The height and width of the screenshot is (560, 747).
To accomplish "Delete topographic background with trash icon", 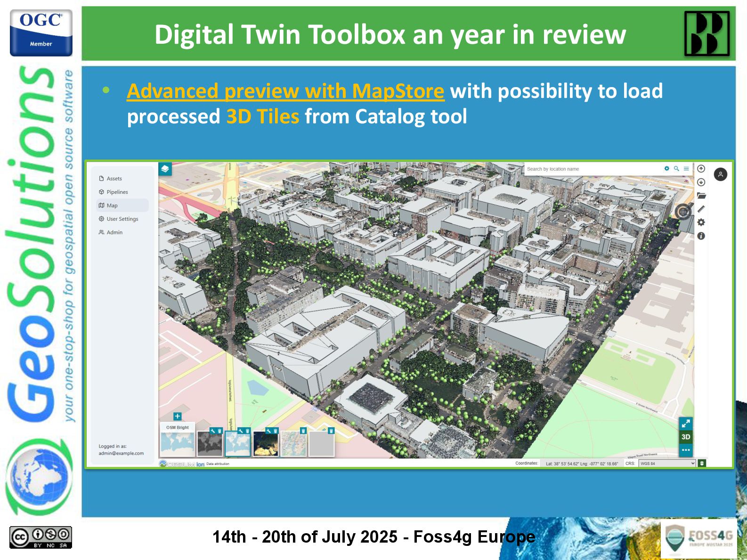I will (303, 431).
